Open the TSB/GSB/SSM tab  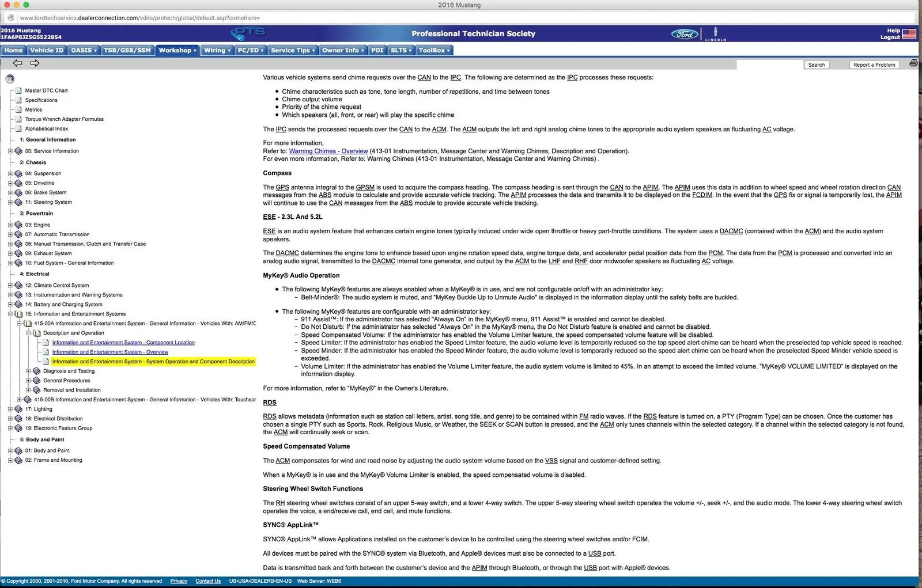127,50
